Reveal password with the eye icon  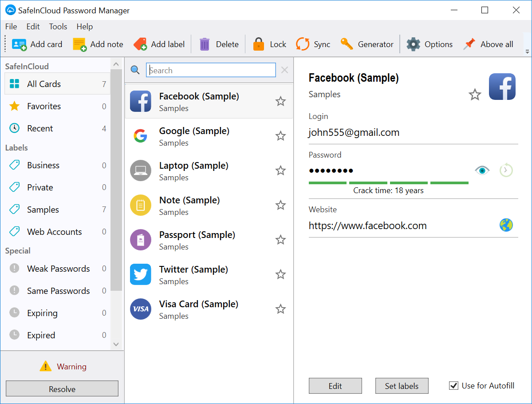point(482,170)
